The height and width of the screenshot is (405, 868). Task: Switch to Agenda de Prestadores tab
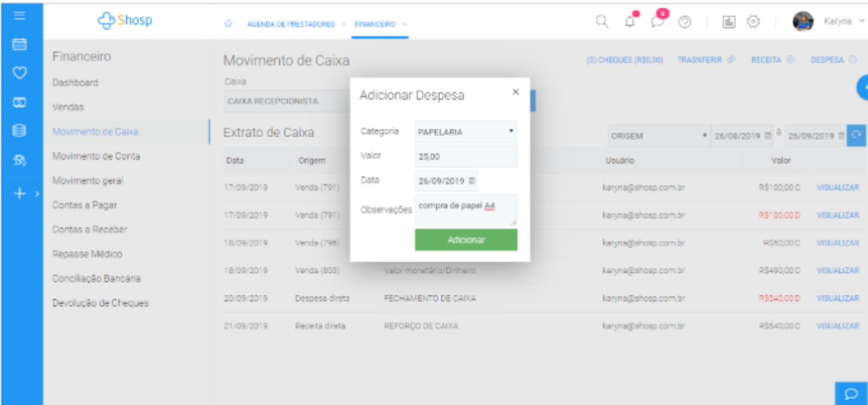pos(290,24)
